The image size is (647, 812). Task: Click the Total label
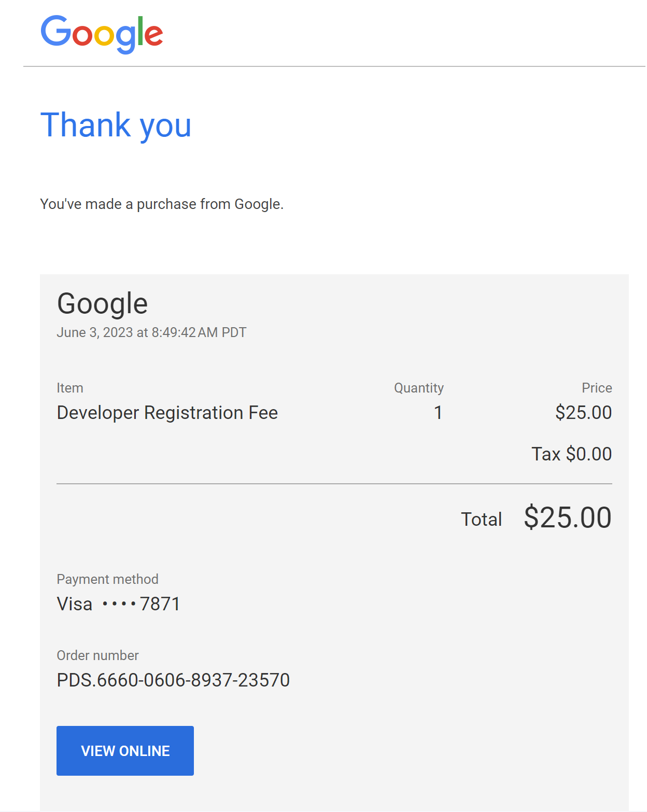481,519
